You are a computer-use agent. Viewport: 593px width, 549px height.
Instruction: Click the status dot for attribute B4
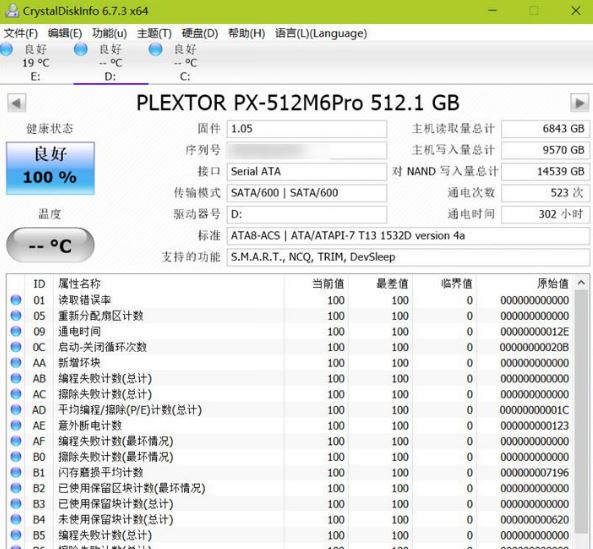click(16, 519)
